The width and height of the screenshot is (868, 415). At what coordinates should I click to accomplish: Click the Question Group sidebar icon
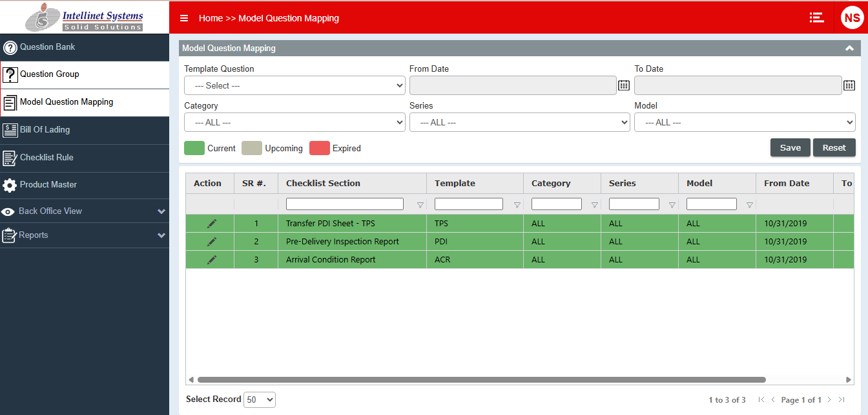coord(11,74)
